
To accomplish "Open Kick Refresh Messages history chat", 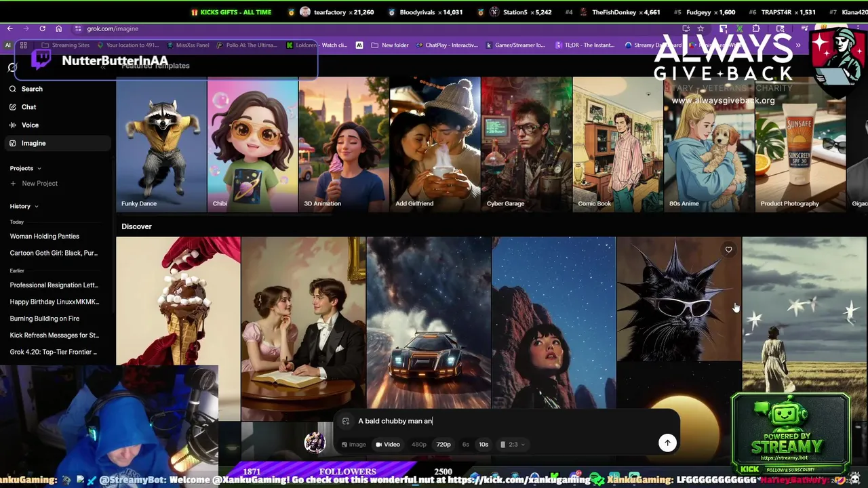I will click(x=56, y=335).
